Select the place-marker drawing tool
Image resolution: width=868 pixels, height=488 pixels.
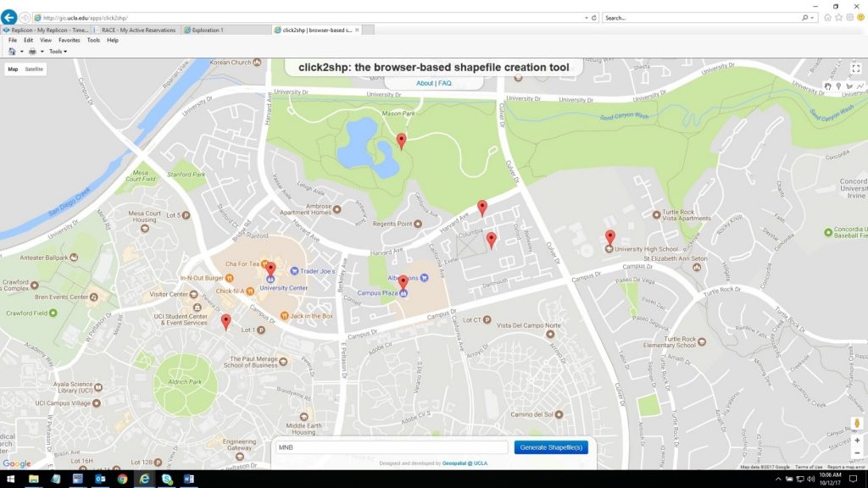click(839, 86)
